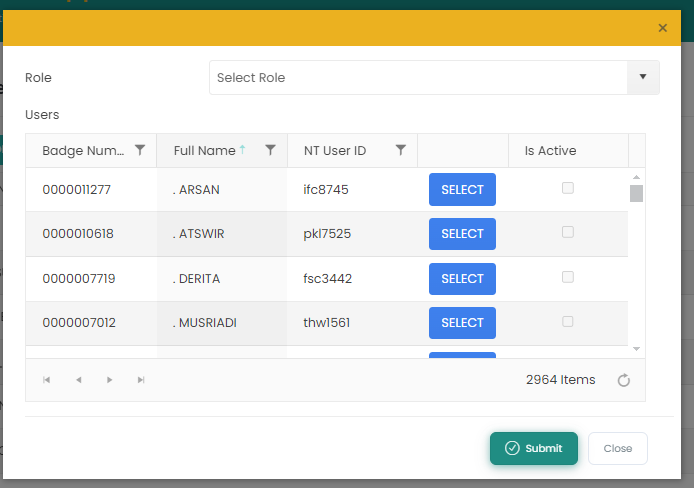Click the Close button at bottom
This screenshot has width=694, height=488.
coord(618,448)
